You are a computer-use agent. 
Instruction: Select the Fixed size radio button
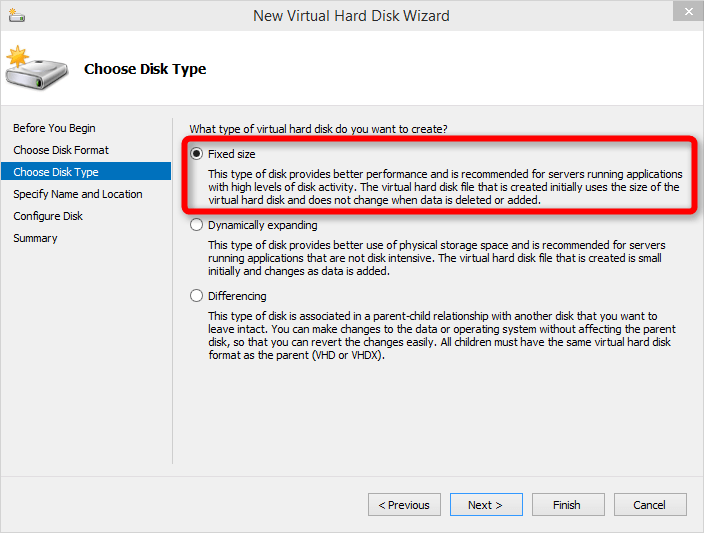pyautogui.click(x=196, y=154)
